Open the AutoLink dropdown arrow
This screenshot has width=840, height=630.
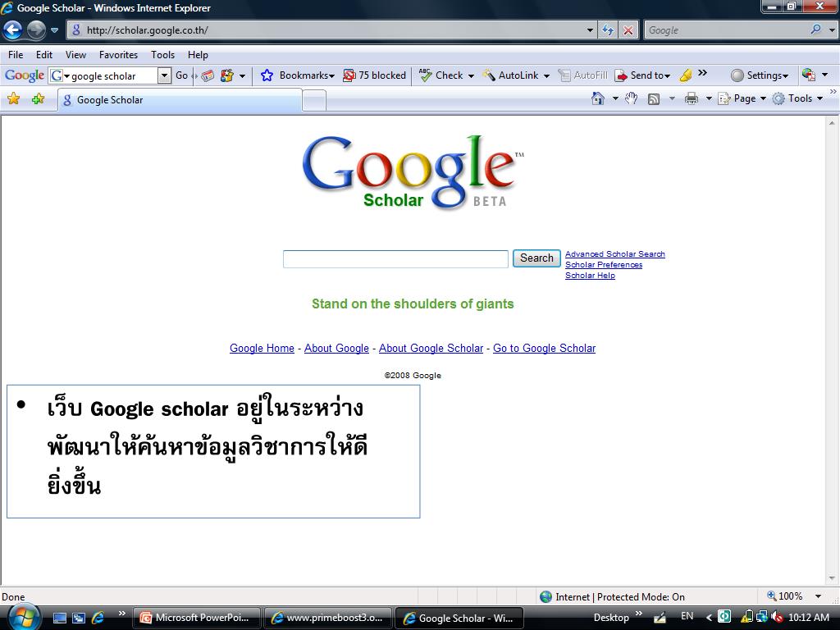[546, 76]
